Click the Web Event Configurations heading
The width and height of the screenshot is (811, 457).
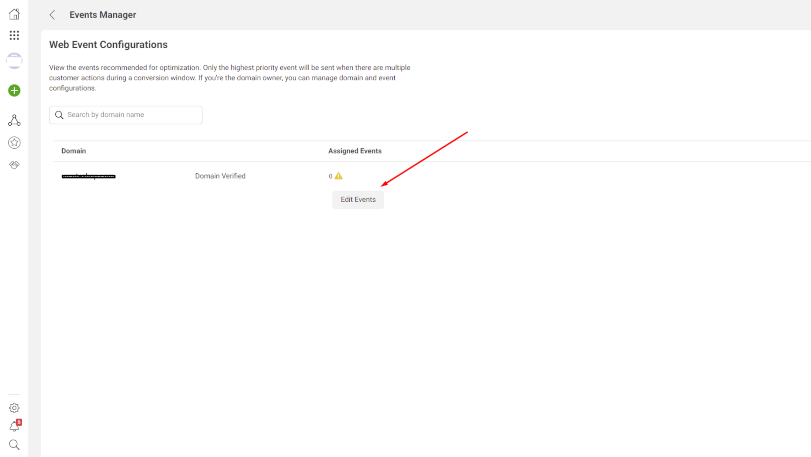[108, 45]
